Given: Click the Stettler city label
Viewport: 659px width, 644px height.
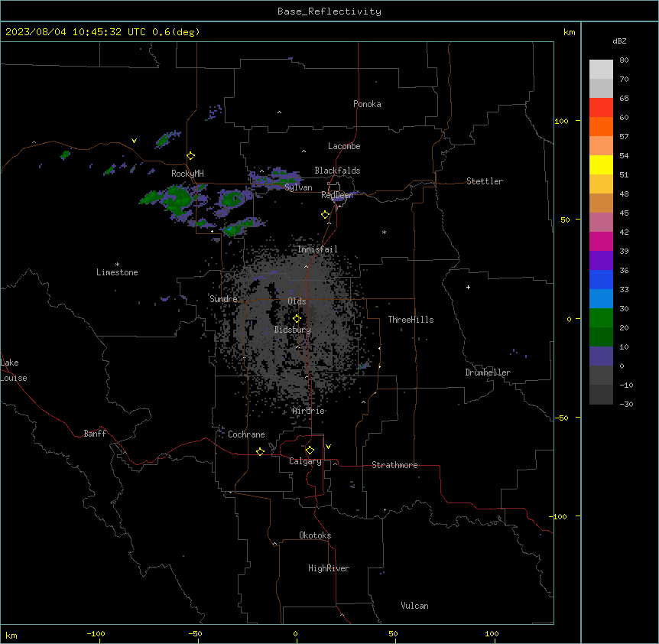Looking at the screenshot, I should (x=484, y=181).
